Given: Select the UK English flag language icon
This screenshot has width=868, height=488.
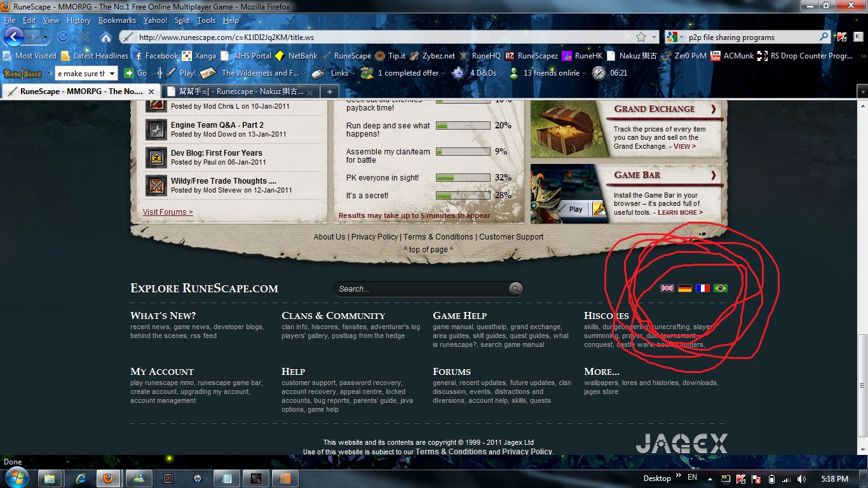Looking at the screenshot, I should [667, 288].
